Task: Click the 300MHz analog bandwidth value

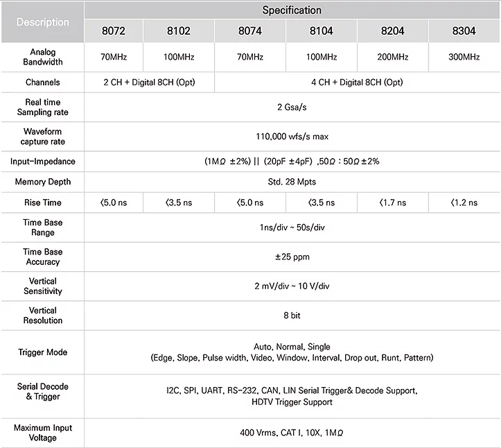Action: pos(464,57)
